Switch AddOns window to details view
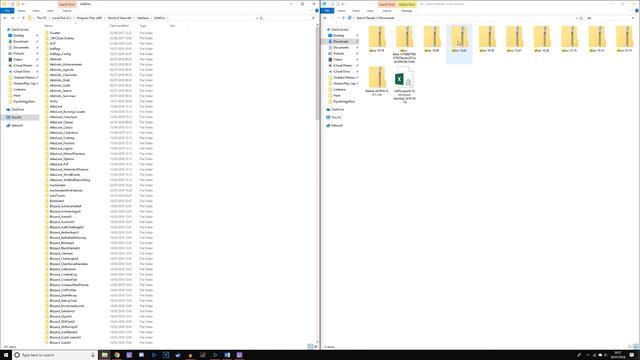This screenshot has height=360, width=640. click(310, 347)
